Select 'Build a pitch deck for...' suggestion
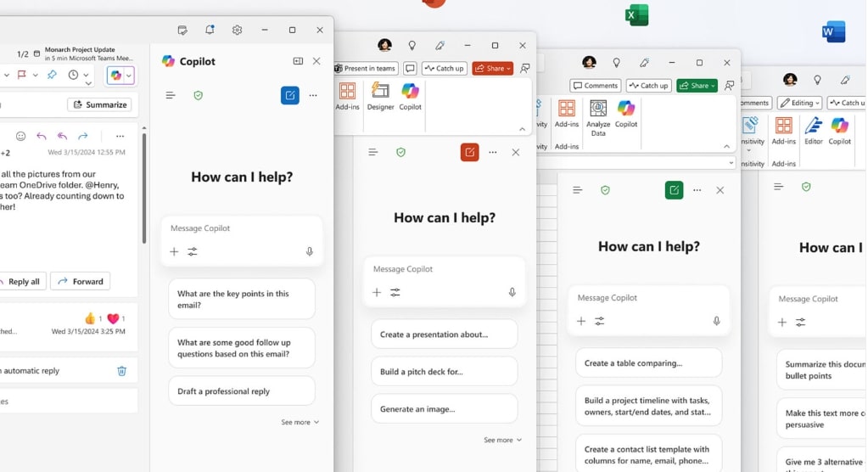The image size is (868, 472). click(445, 372)
